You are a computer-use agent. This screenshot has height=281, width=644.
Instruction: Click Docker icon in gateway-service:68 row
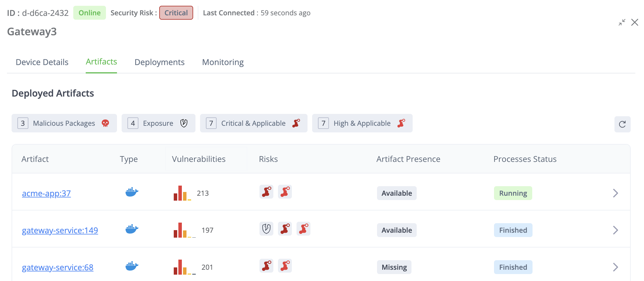point(132,266)
